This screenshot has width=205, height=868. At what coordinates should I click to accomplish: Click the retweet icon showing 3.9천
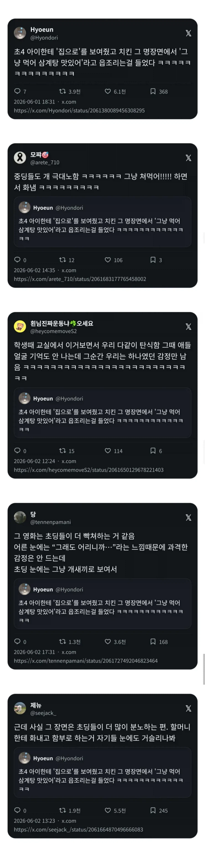point(62,91)
